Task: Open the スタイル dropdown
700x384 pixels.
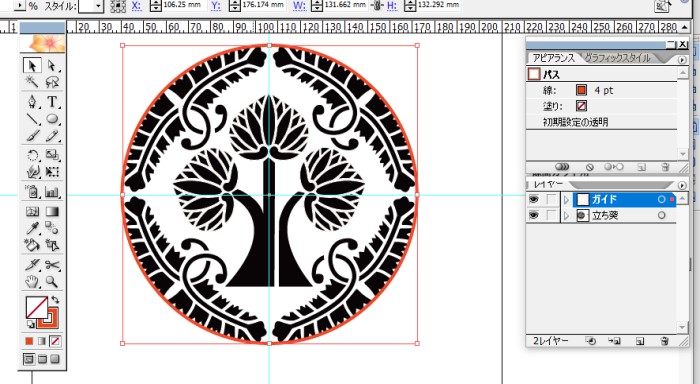Action: (x=98, y=6)
